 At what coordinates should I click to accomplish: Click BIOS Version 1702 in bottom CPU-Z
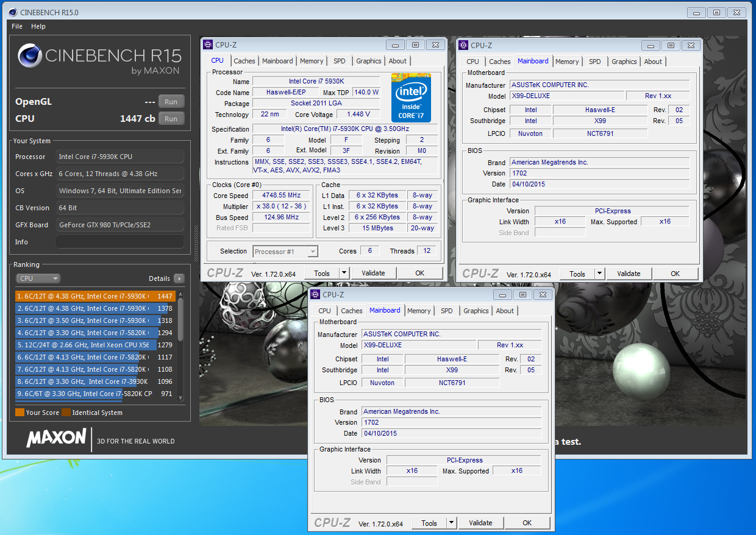(451, 422)
